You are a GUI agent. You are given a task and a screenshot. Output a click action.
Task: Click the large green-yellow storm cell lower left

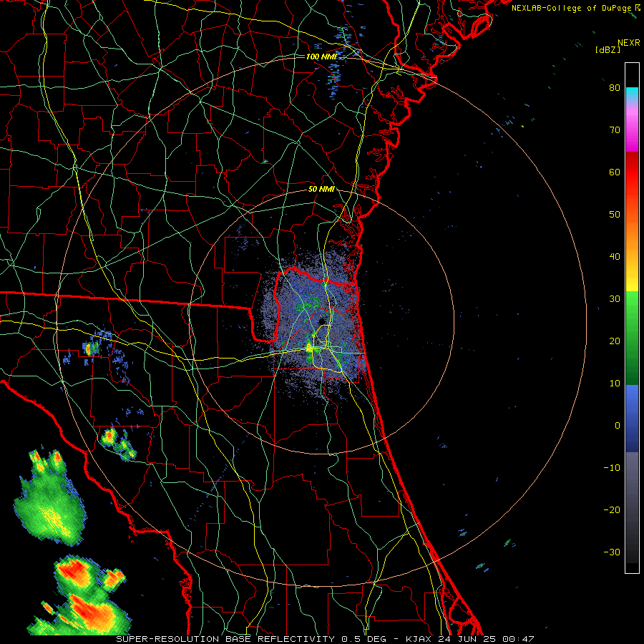[x=49, y=497]
